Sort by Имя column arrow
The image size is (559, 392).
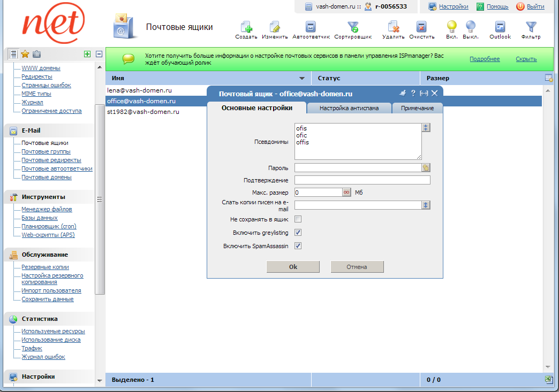303,79
